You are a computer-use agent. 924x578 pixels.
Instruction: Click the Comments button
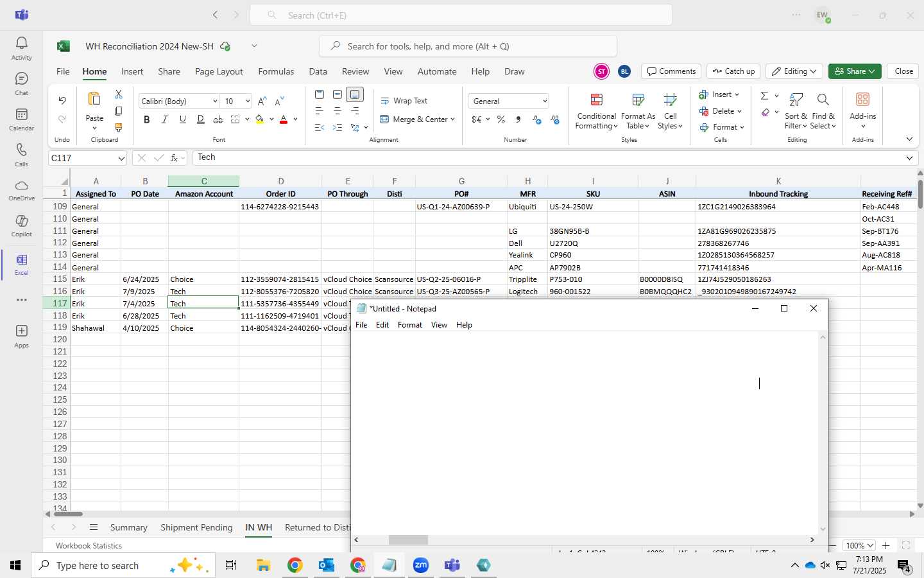pos(671,71)
